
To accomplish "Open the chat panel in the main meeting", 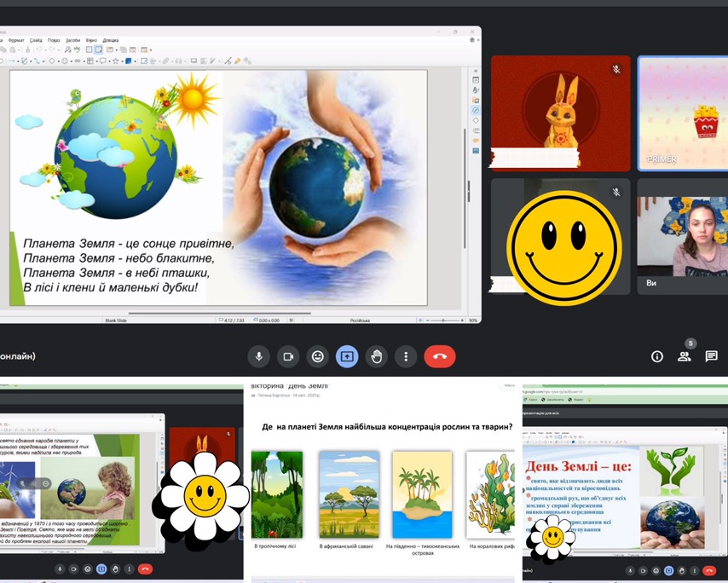I will 711,356.
